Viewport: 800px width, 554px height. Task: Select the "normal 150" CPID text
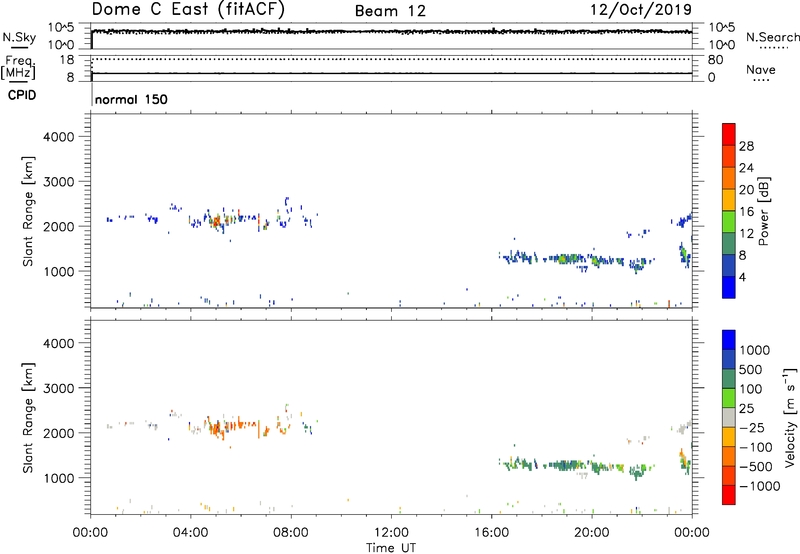tap(131, 99)
